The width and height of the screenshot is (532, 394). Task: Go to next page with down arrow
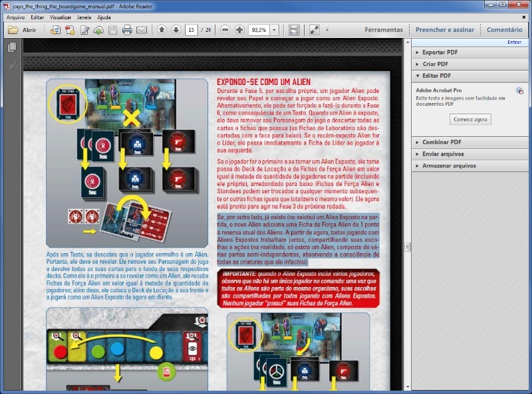coord(176,30)
